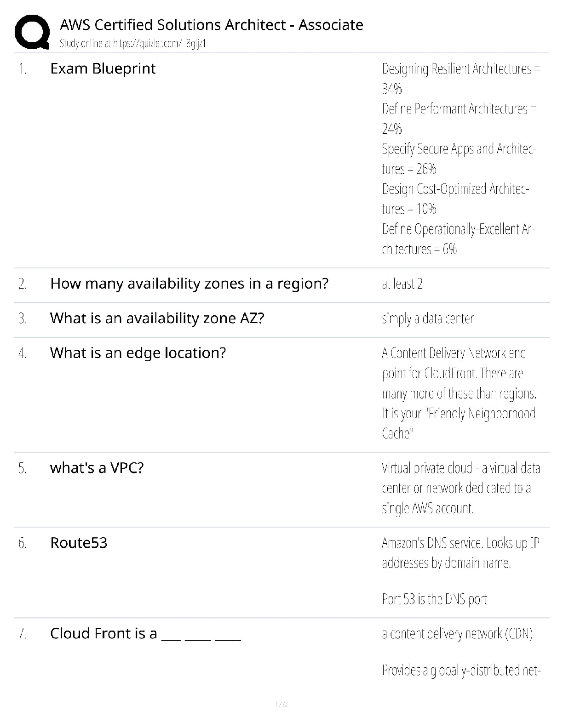Select the 'Cloud Front is a' fill-in term
563x728 pixels.
(145, 634)
